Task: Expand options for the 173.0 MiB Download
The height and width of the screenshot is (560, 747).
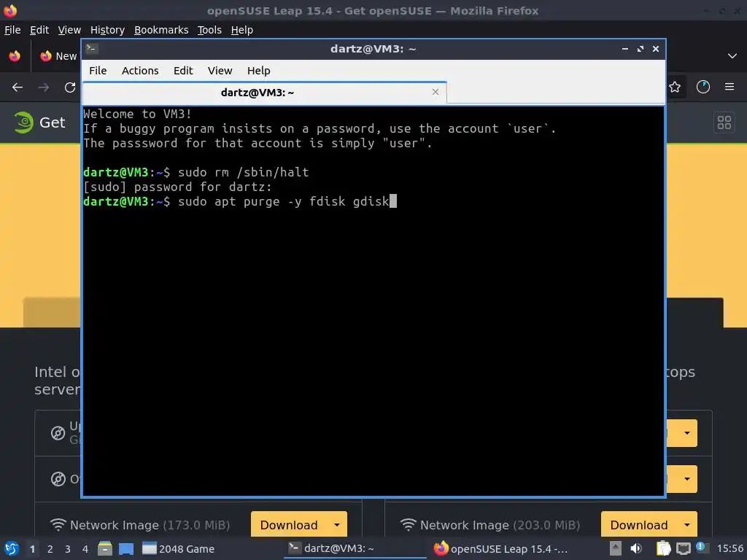Action: click(x=337, y=525)
